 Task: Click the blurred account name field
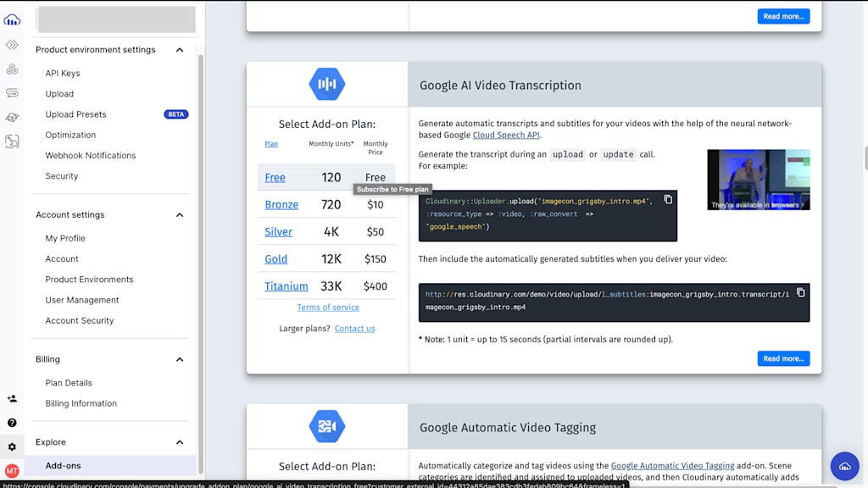pyautogui.click(x=116, y=19)
